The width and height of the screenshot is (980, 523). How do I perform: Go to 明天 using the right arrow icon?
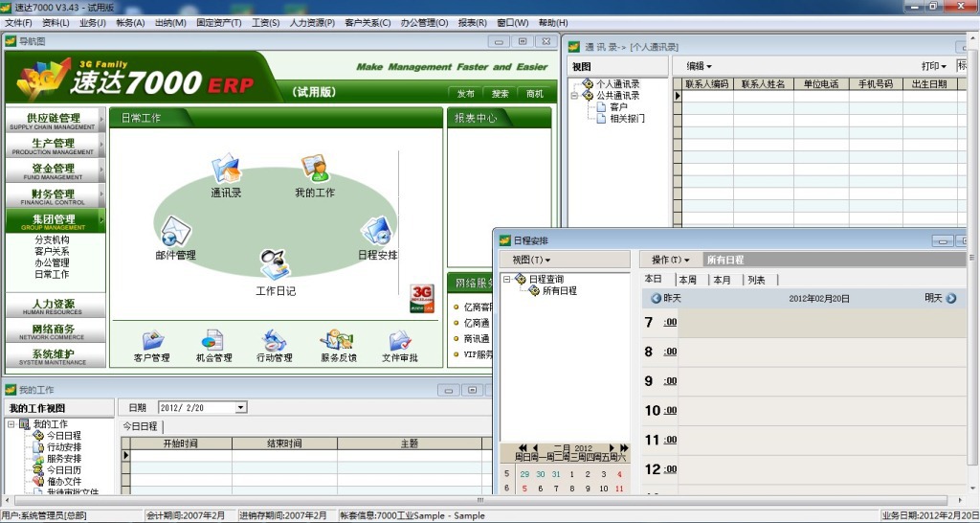[x=951, y=299]
